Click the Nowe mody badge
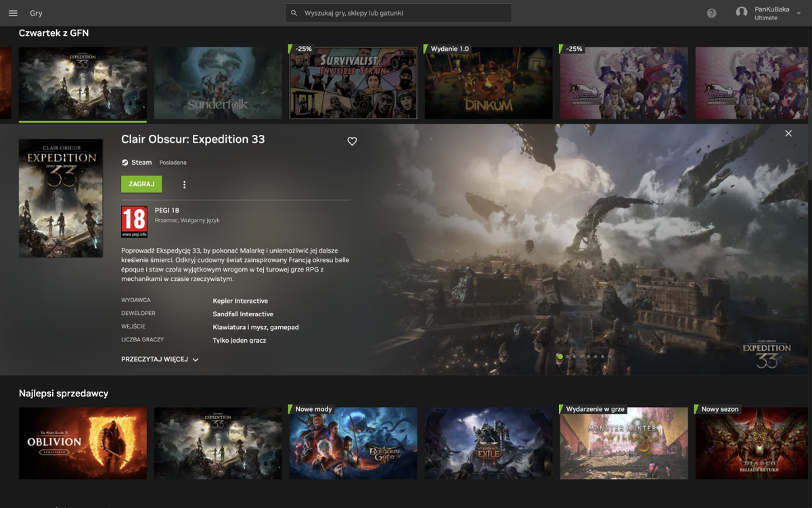Screen dimensions: 812x508 point(311,409)
